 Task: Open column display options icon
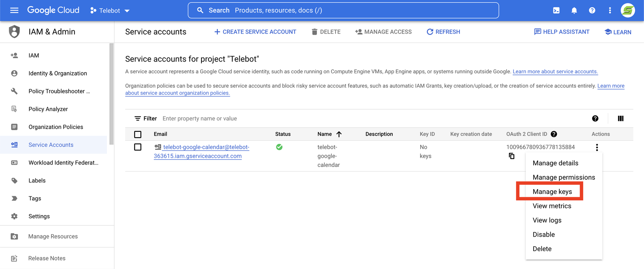[x=621, y=119]
